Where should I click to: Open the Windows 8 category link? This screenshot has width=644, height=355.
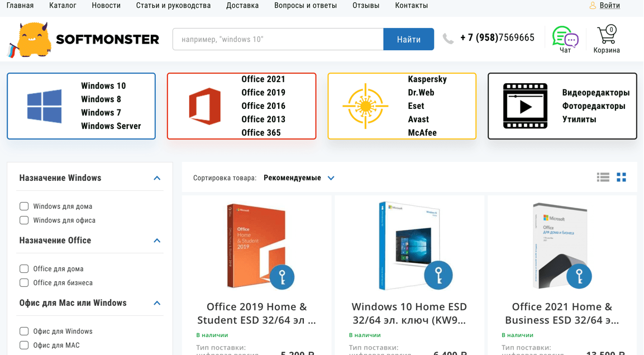pyautogui.click(x=101, y=99)
